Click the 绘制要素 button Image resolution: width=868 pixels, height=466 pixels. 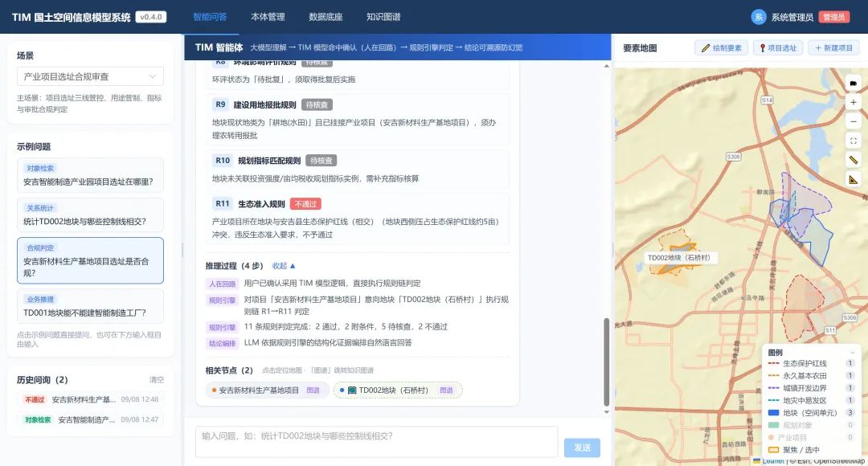(x=721, y=48)
